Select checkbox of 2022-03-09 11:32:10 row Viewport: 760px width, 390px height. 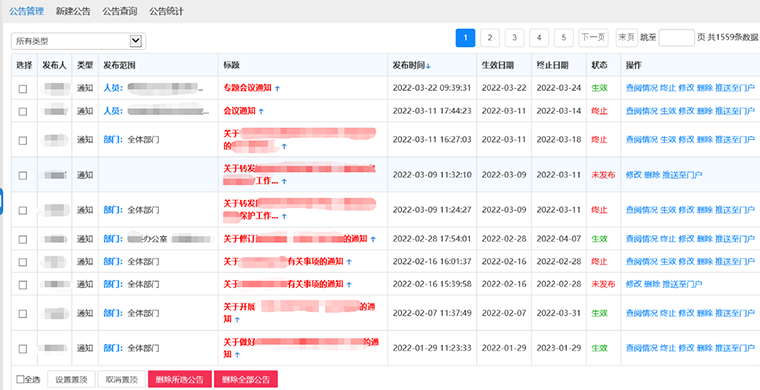pyautogui.click(x=23, y=175)
